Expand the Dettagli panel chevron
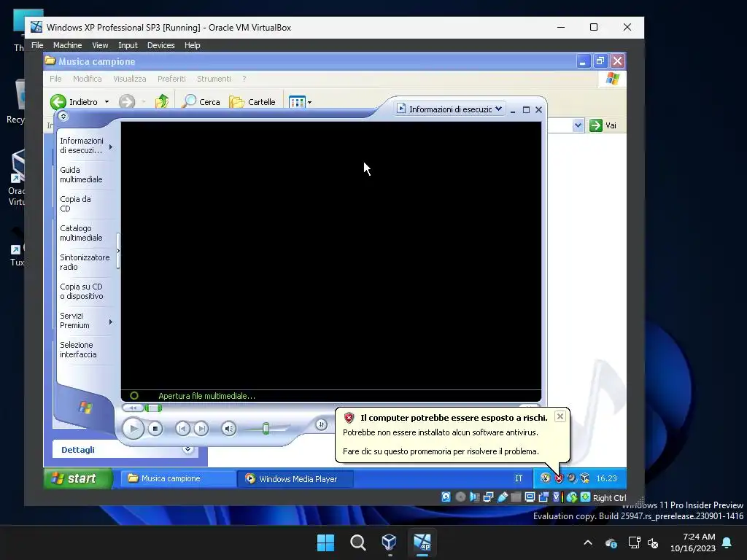Viewport: 747px width, 560px height. point(187,449)
